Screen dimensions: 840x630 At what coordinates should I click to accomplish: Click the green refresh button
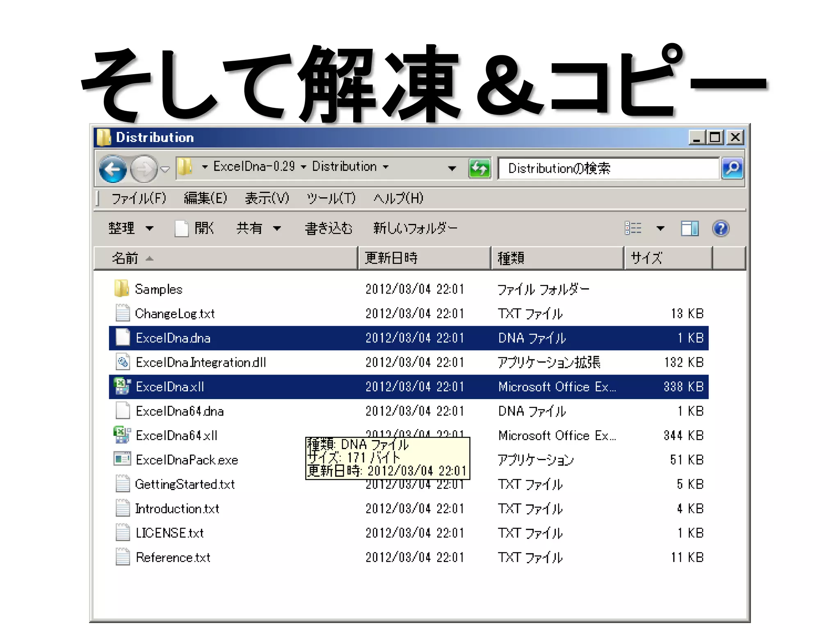479,168
